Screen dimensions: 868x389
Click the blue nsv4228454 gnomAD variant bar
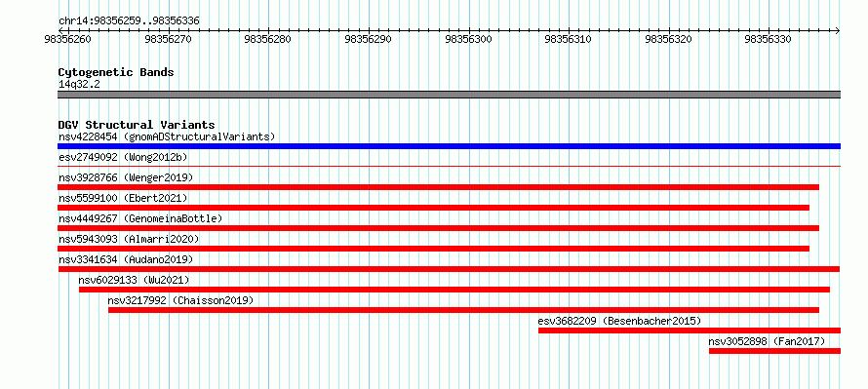449,146
